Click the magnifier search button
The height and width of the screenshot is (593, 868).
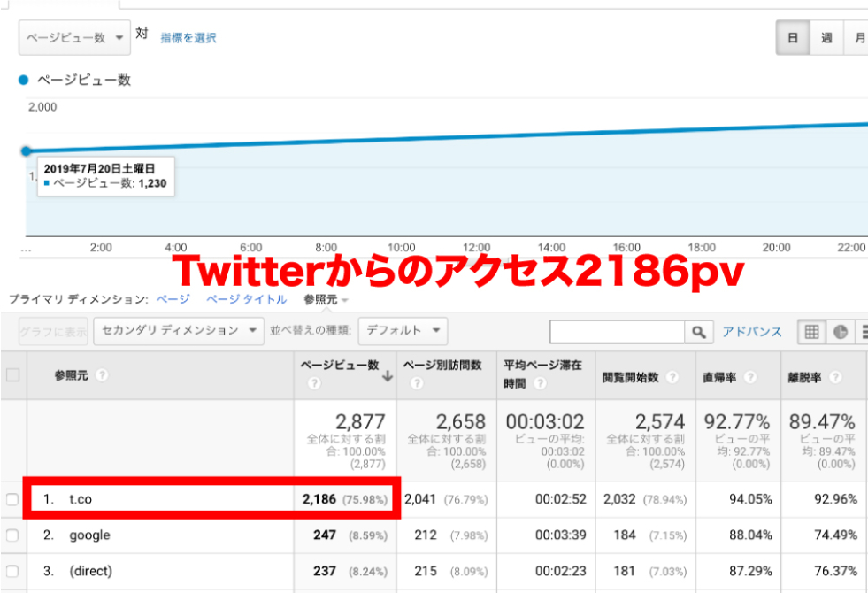tap(699, 332)
